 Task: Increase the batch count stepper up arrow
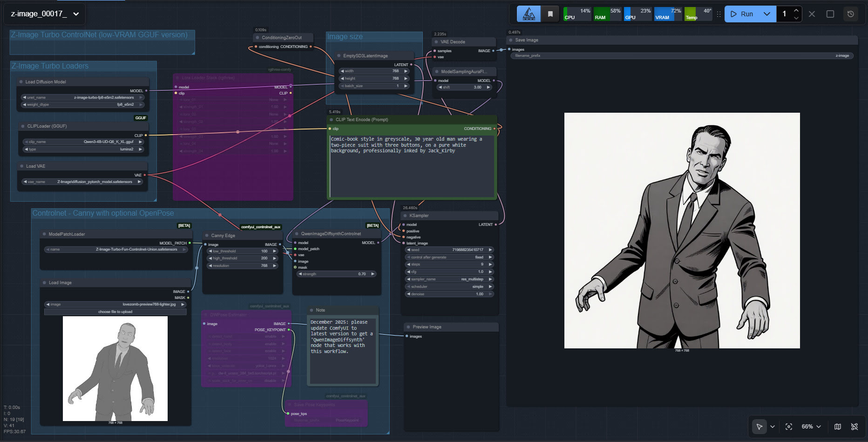(796, 10)
